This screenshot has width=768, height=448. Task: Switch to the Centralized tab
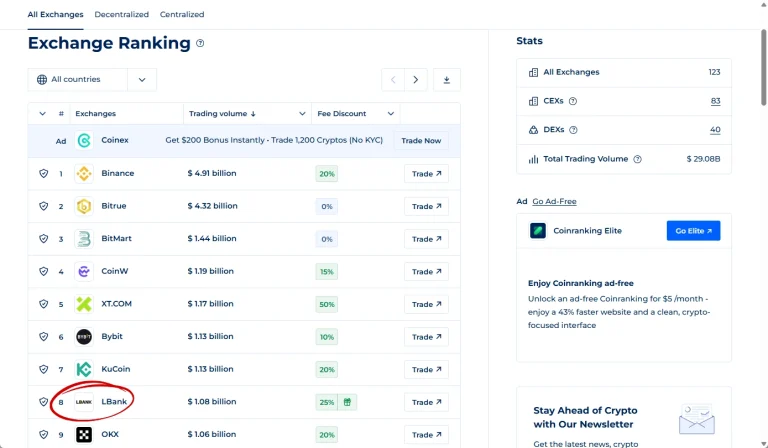pyautogui.click(x=182, y=15)
